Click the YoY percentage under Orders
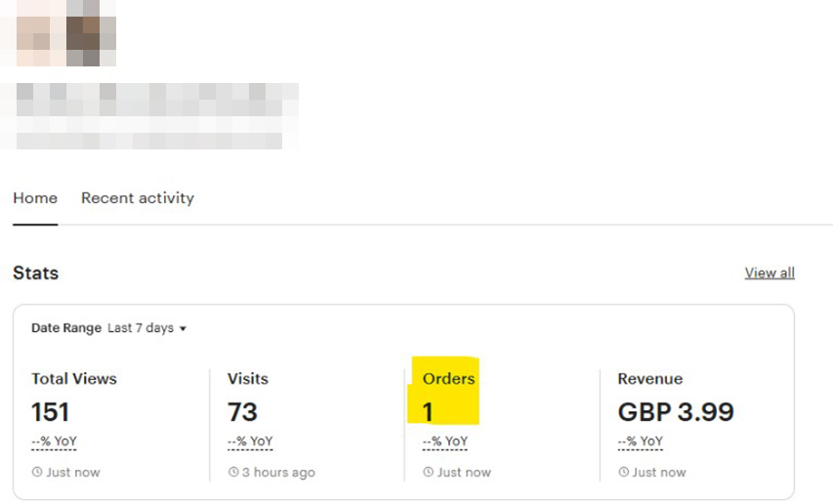The width and height of the screenshot is (833, 504). coord(445,441)
